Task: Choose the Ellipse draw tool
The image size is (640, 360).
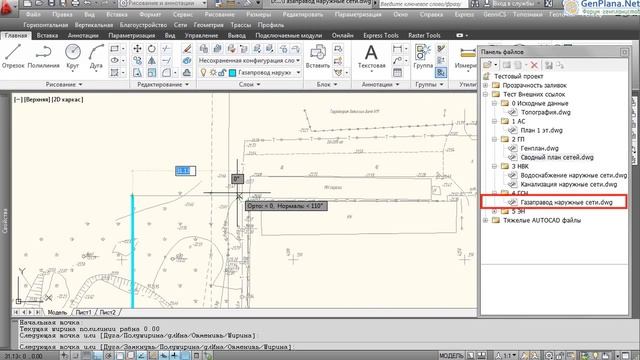Action: [x=115, y=60]
